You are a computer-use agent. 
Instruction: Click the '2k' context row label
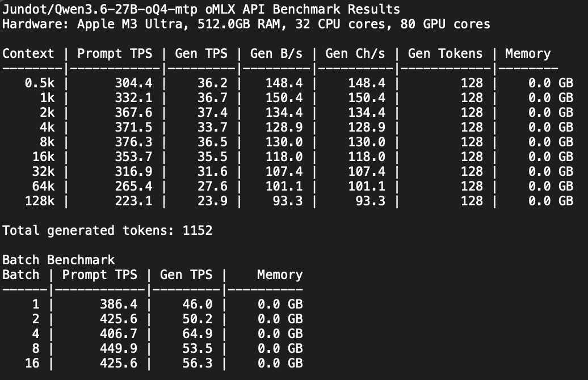coord(47,112)
